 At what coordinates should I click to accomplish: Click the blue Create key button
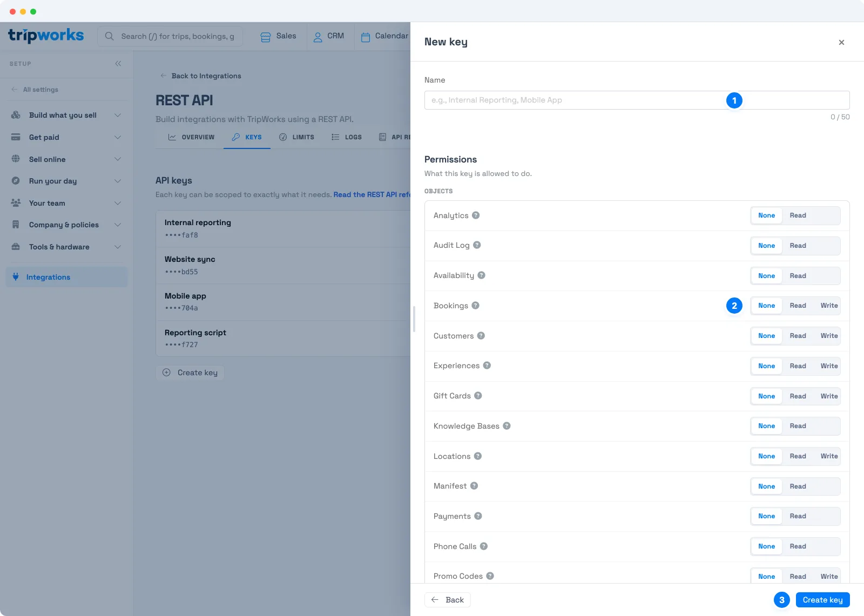click(822, 600)
